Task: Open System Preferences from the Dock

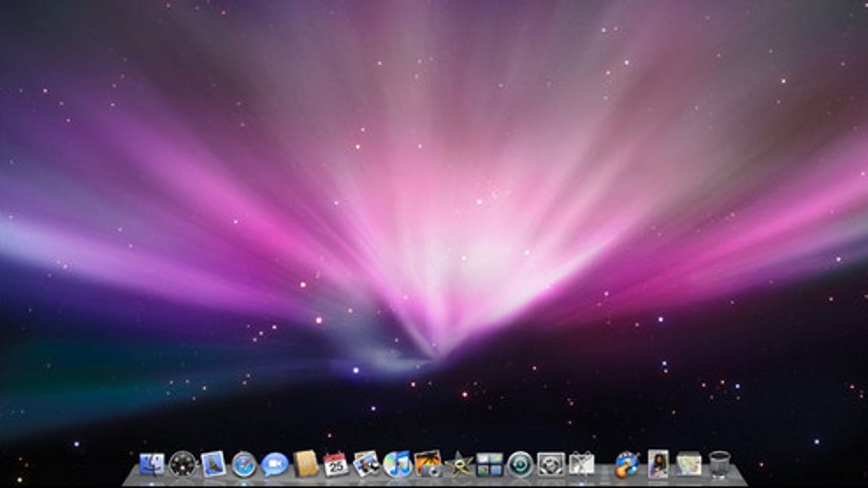Action: pos(551,463)
